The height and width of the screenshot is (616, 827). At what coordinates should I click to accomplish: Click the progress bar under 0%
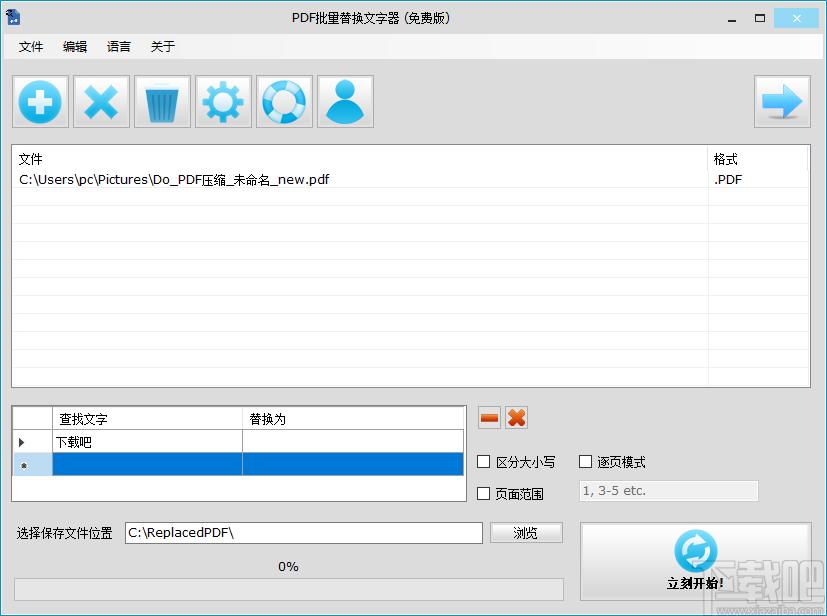click(289, 590)
